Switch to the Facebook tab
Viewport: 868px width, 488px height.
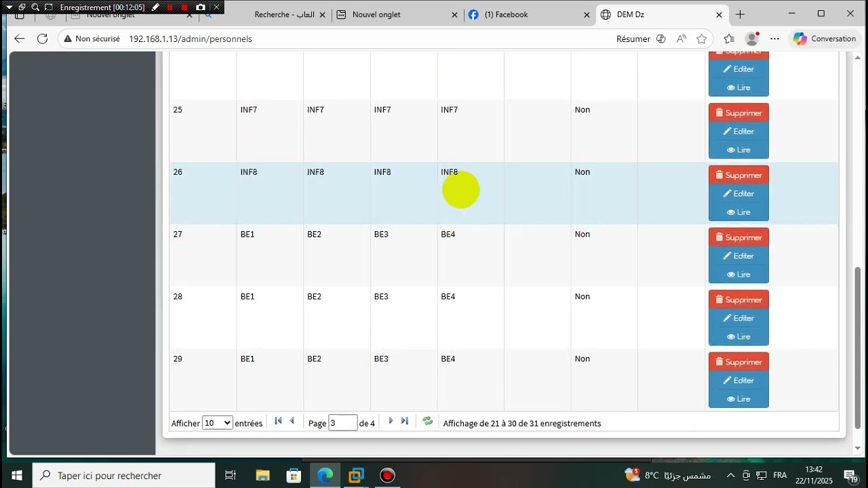(529, 14)
